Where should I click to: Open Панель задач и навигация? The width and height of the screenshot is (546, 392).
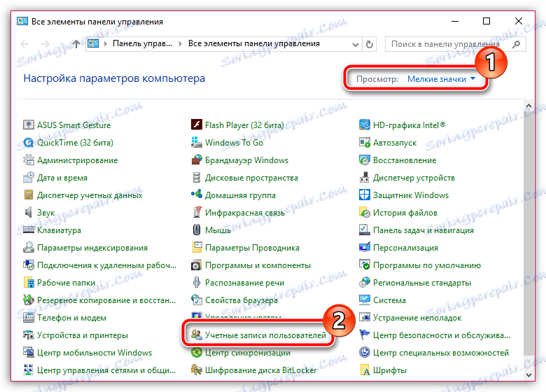416,230
